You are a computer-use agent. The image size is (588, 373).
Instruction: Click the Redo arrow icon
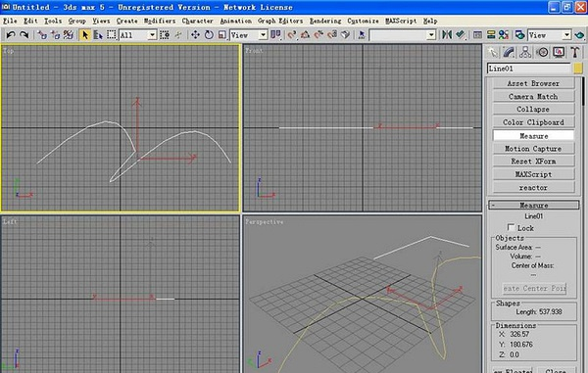click(x=24, y=35)
